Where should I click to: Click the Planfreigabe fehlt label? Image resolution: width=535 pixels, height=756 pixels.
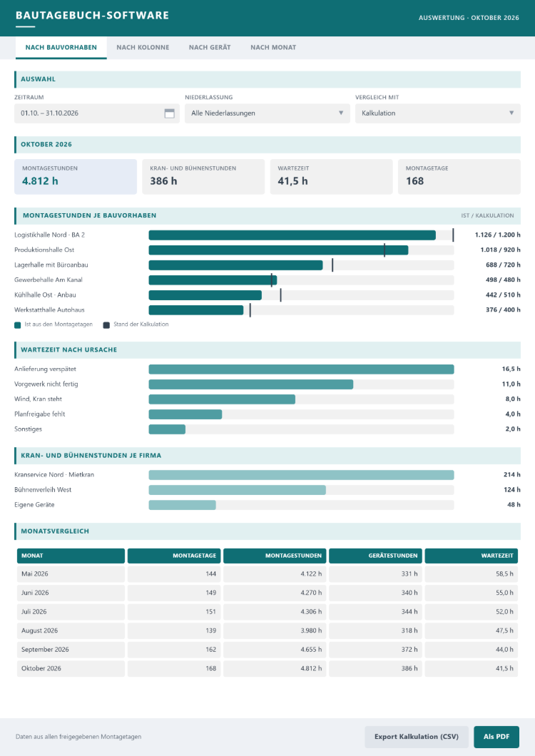point(39,414)
